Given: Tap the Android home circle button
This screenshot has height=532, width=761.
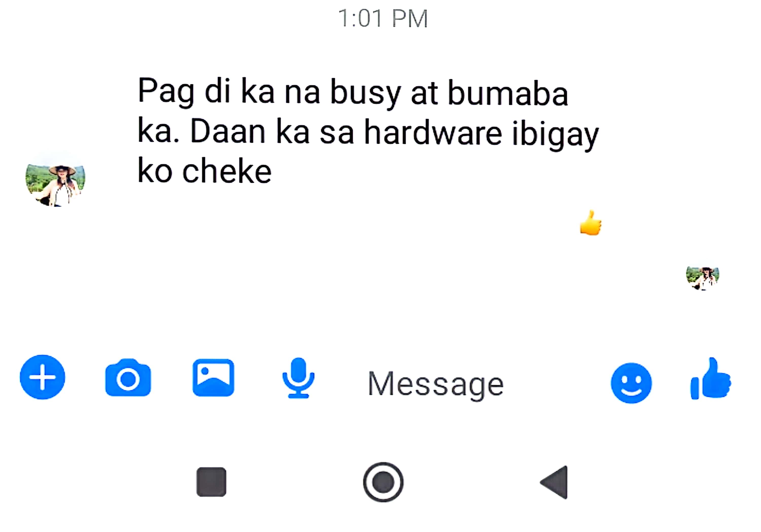Looking at the screenshot, I should coord(383,482).
